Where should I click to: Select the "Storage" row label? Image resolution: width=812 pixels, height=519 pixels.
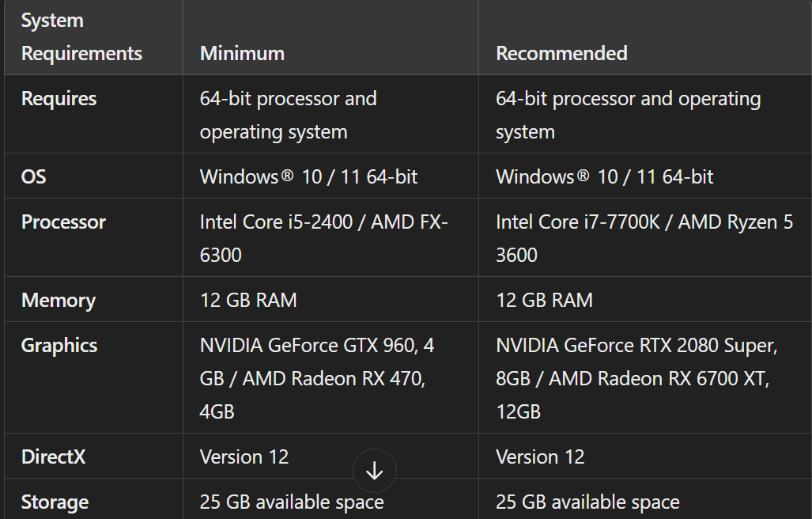(x=55, y=502)
